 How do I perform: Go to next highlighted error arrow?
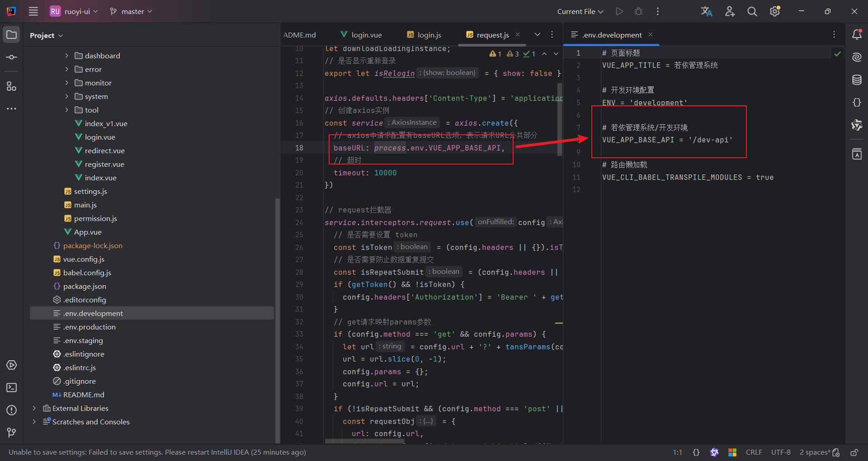coord(556,54)
